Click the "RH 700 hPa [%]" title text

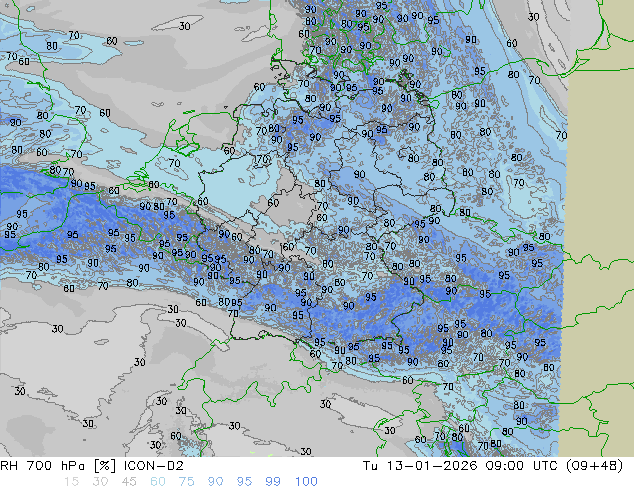click(59, 466)
